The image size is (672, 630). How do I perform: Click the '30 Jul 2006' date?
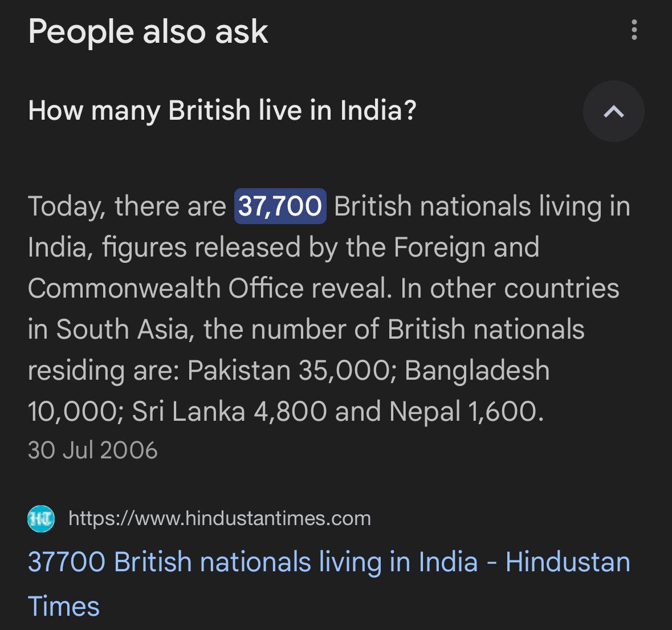pos(92,450)
